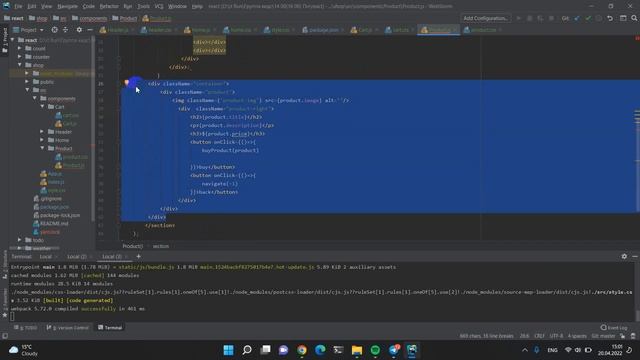Expand the public folder
640x360 pixels.
point(27,82)
